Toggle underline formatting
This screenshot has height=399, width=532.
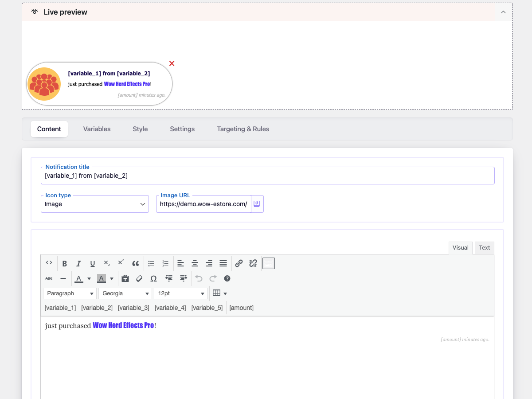coord(93,263)
